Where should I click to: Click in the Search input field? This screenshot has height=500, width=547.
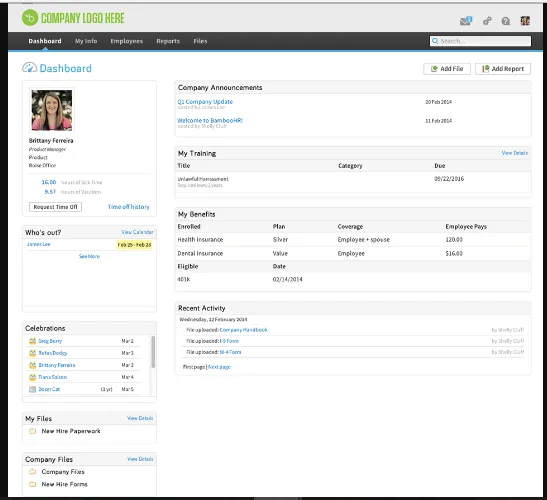coord(480,41)
